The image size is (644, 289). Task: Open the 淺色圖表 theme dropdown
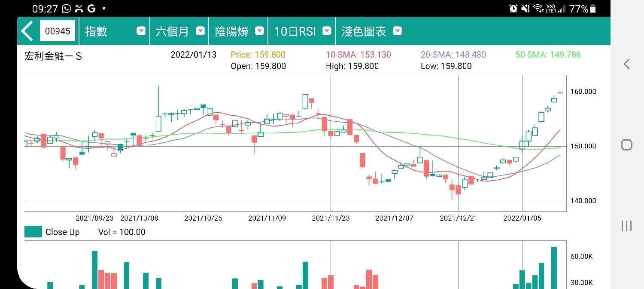click(x=371, y=31)
